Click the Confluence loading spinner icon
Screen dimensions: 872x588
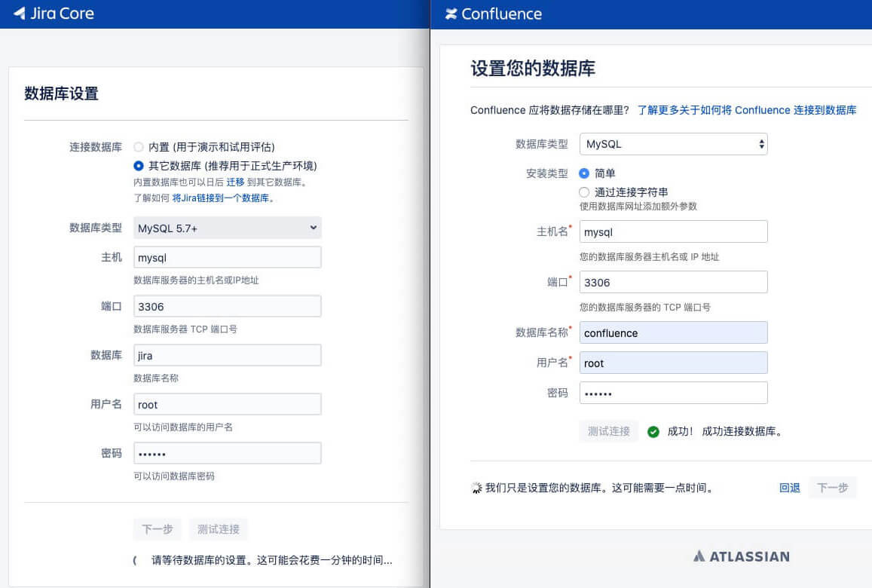coord(476,488)
